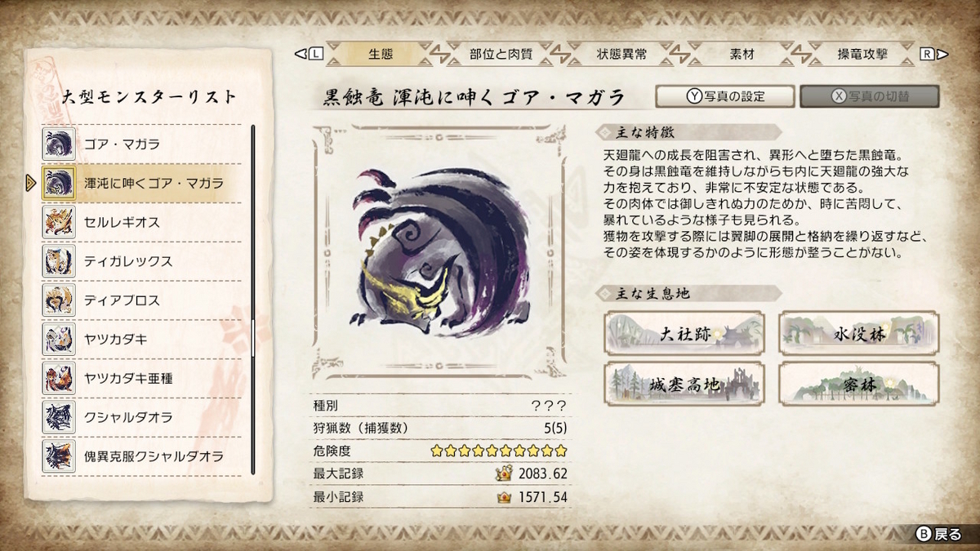Open the 操竜攻撃 tab

click(862, 55)
